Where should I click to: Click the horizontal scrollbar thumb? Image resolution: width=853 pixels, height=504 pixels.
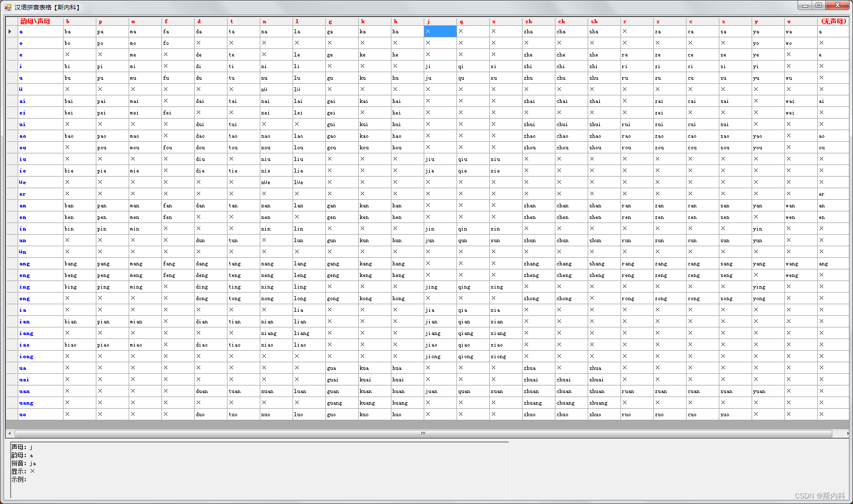point(423,433)
